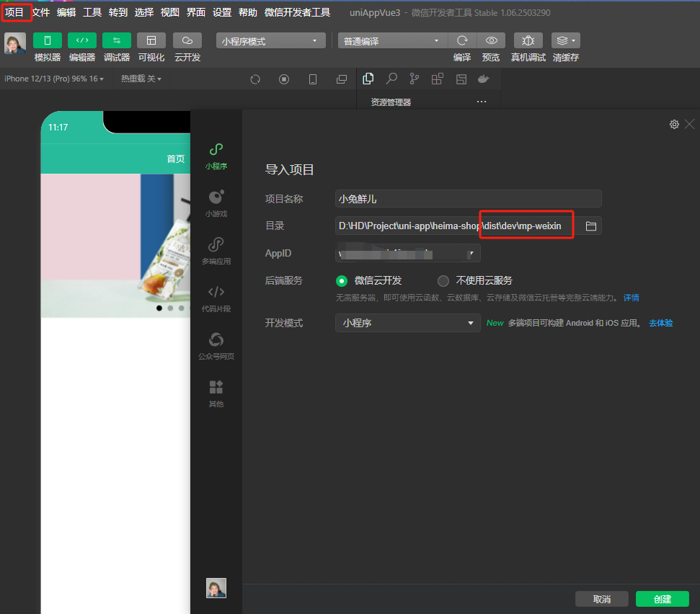700x614 pixels.
Task: Open 资源管理器 more options ellipsis
Action: point(482,102)
